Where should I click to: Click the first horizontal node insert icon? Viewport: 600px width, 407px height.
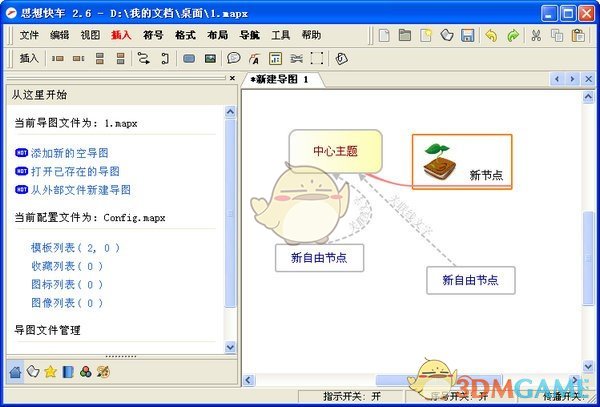58,59
